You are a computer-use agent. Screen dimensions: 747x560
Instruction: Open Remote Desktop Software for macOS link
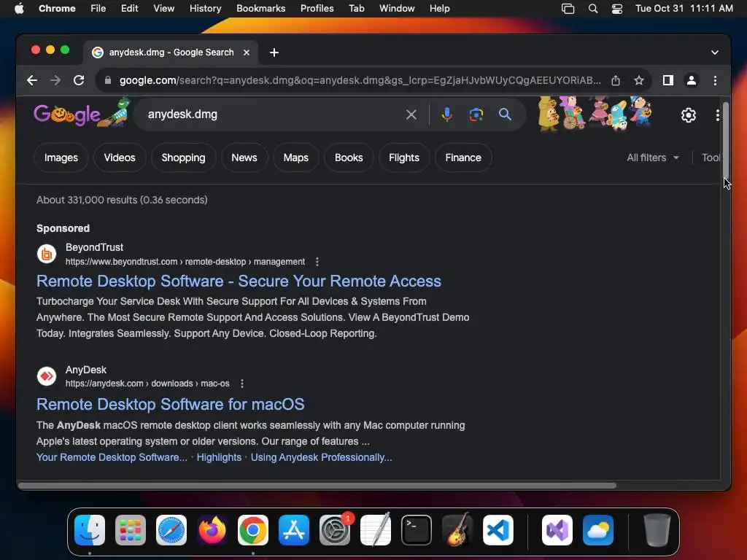point(170,404)
